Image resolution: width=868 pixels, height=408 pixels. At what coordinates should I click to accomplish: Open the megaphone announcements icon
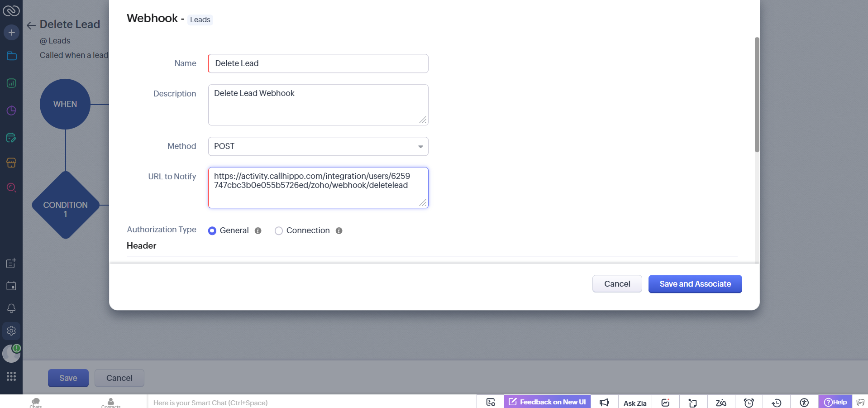[604, 402]
